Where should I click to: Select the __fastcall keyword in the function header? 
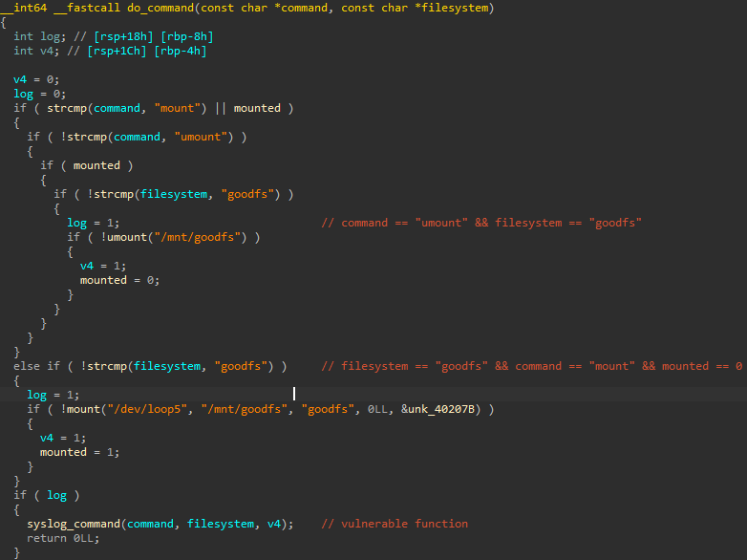pyautogui.click(x=87, y=8)
